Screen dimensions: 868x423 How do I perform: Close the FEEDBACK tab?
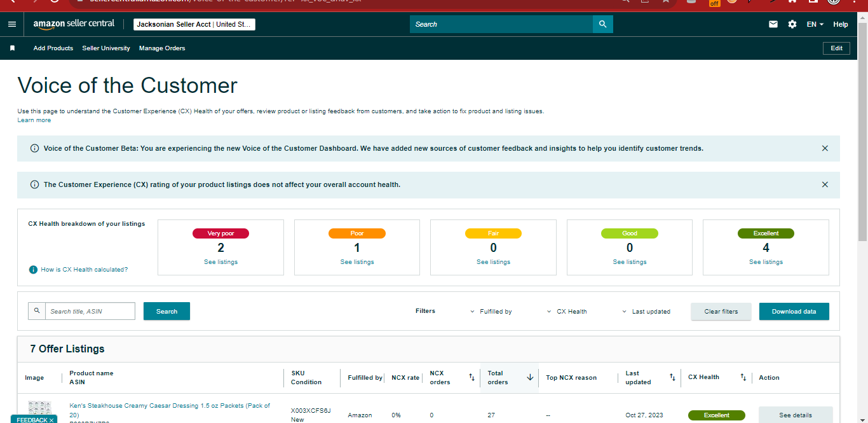click(x=51, y=420)
